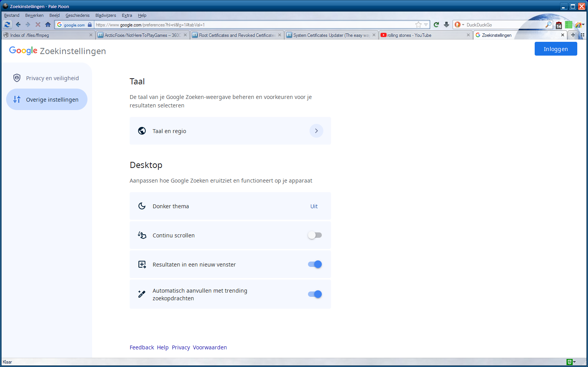The image size is (588, 367).
Task: Click the Inloggen button
Action: (x=556, y=49)
